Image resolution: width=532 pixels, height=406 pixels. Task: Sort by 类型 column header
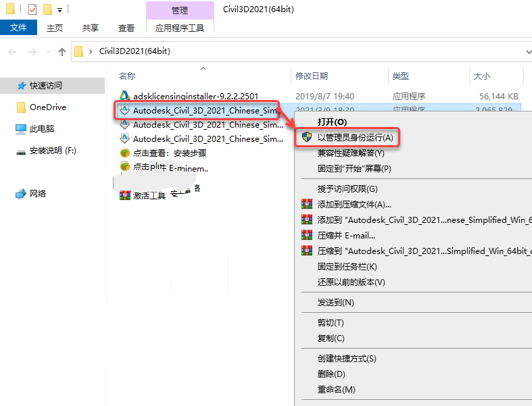(x=401, y=76)
